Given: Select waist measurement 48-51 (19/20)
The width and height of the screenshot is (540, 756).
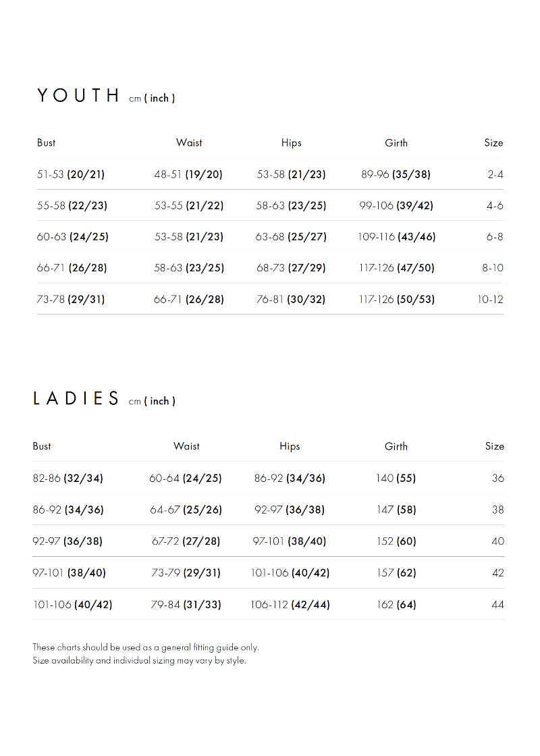Looking at the screenshot, I should click(188, 174).
